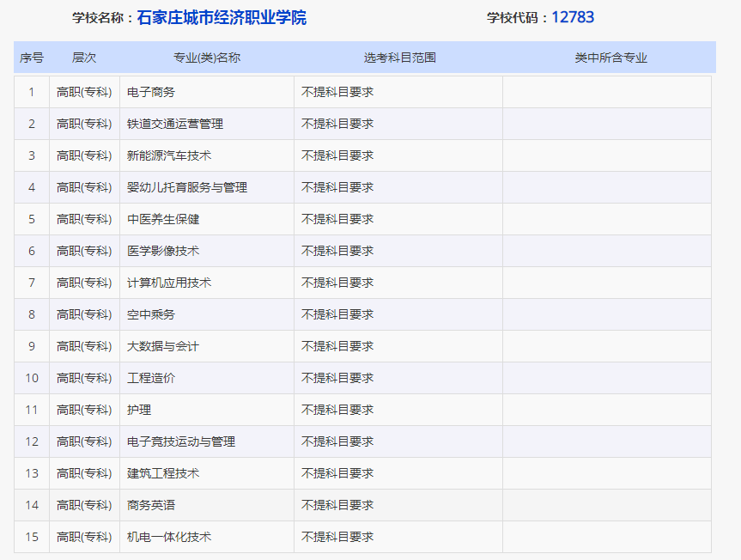Click the 类中所含专业 column header
This screenshot has height=560, width=741.
(x=611, y=58)
